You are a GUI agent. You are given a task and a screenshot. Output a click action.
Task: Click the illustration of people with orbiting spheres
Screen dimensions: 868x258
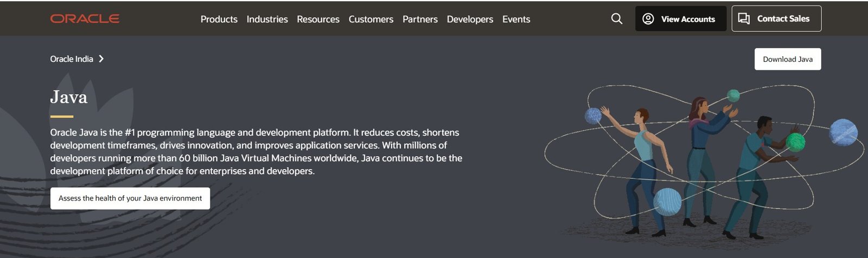pos(704,161)
